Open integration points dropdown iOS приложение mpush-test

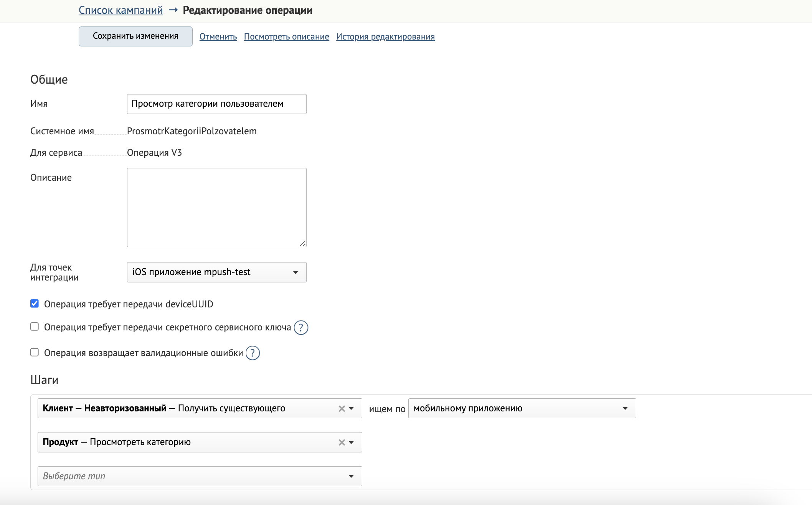coord(216,272)
